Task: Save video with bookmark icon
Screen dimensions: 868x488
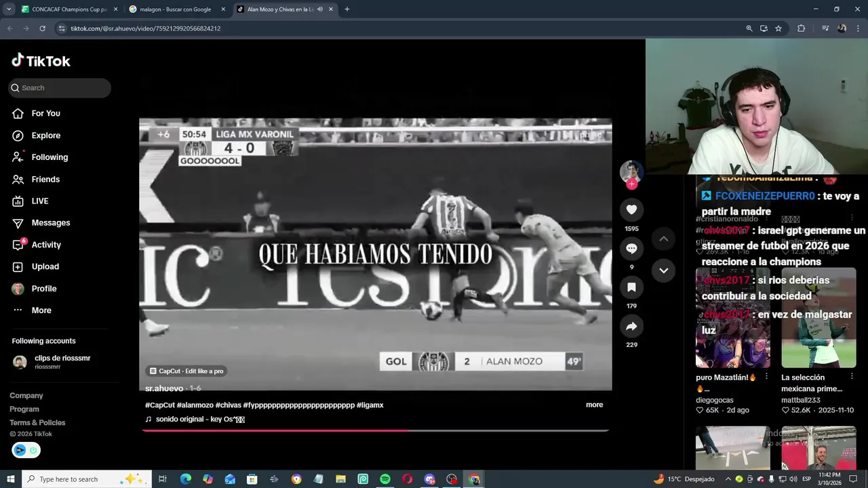Action: coord(631,287)
